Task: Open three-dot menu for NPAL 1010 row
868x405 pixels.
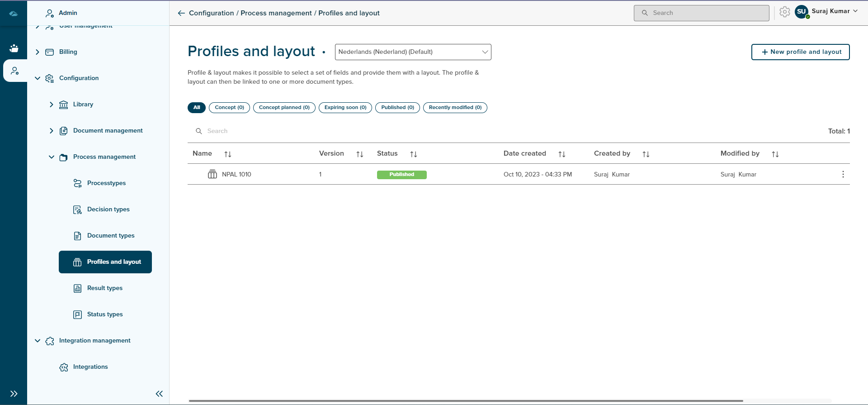Action: 843,174
